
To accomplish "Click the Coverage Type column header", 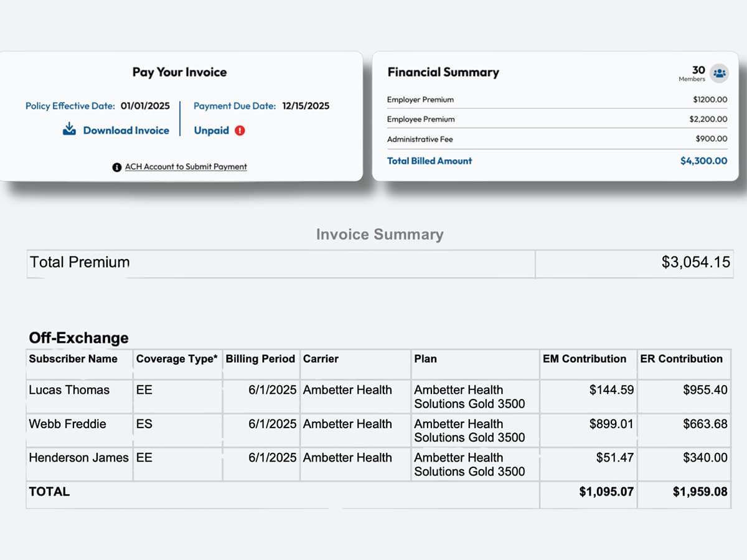I will (177, 359).
